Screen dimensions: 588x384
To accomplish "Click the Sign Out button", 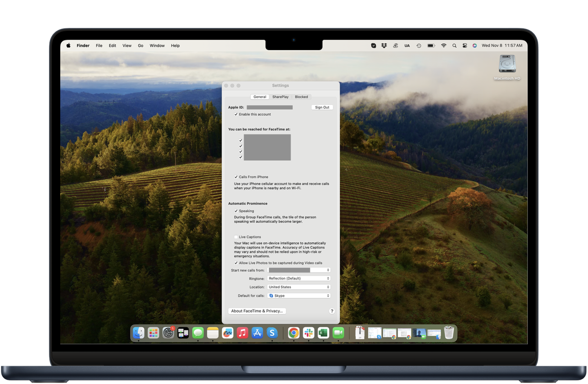I will [322, 107].
